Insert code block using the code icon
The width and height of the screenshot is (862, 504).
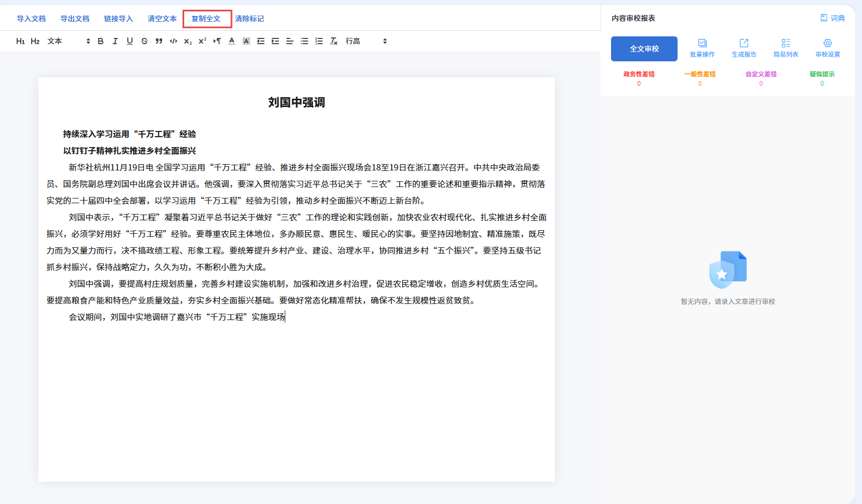174,41
